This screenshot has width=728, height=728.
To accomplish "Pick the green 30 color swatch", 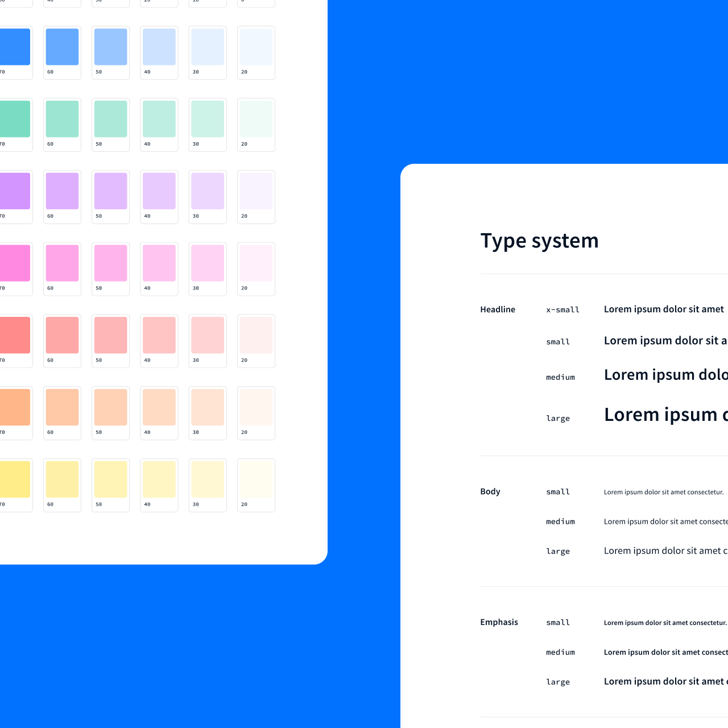I will tap(207, 119).
